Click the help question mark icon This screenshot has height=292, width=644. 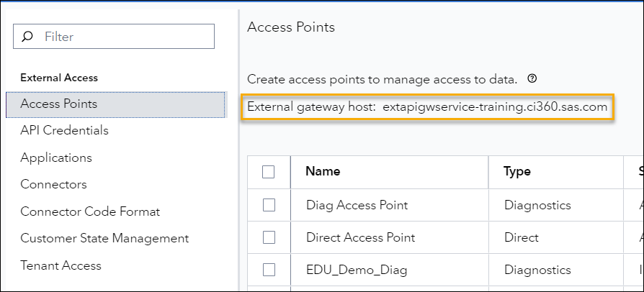[x=532, y=78]
